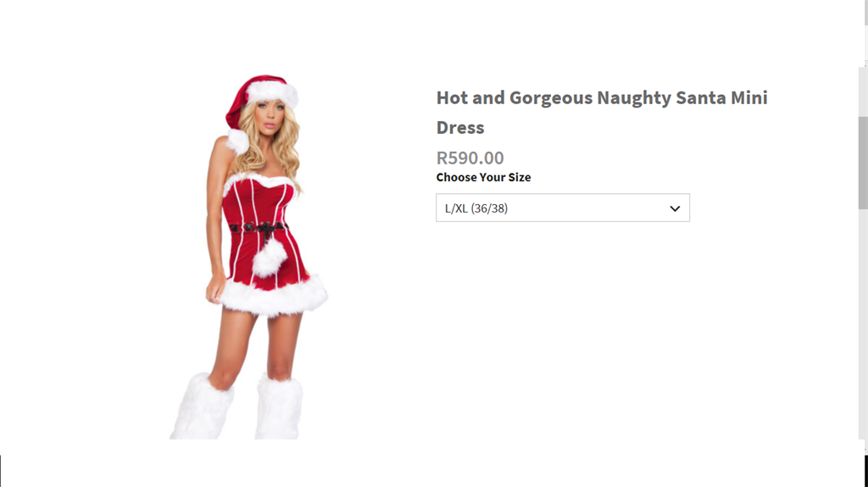Click the model's face in product photo
This screenshot has width=868, height=487.
tap(270, 118)
